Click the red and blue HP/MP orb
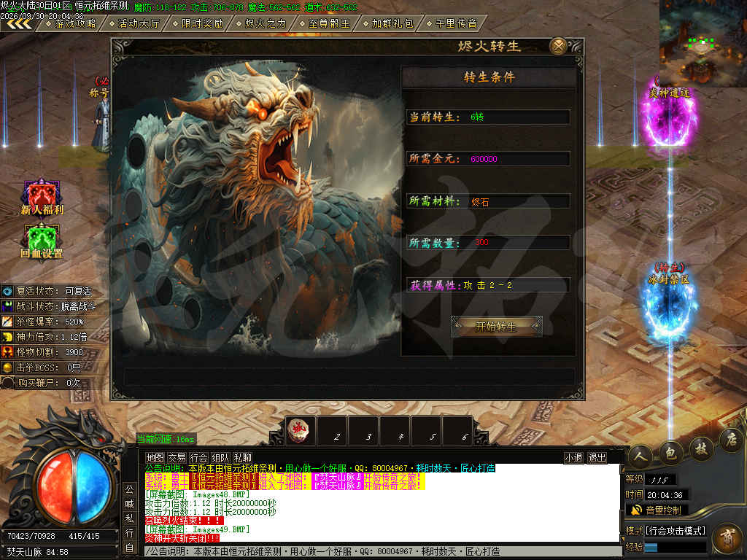This screenshot has height=560, width=747. (x=74, y=486)
